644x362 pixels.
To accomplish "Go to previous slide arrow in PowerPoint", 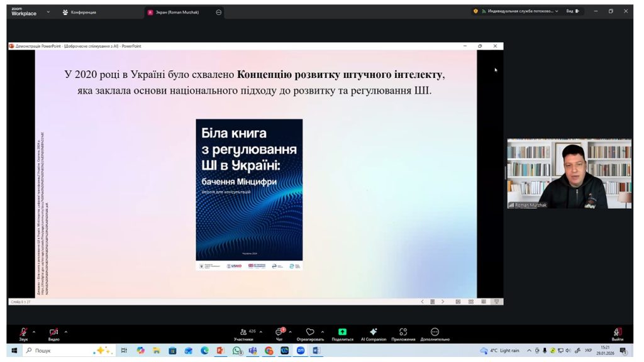I will pyautogui.click(x=422, y=302).
